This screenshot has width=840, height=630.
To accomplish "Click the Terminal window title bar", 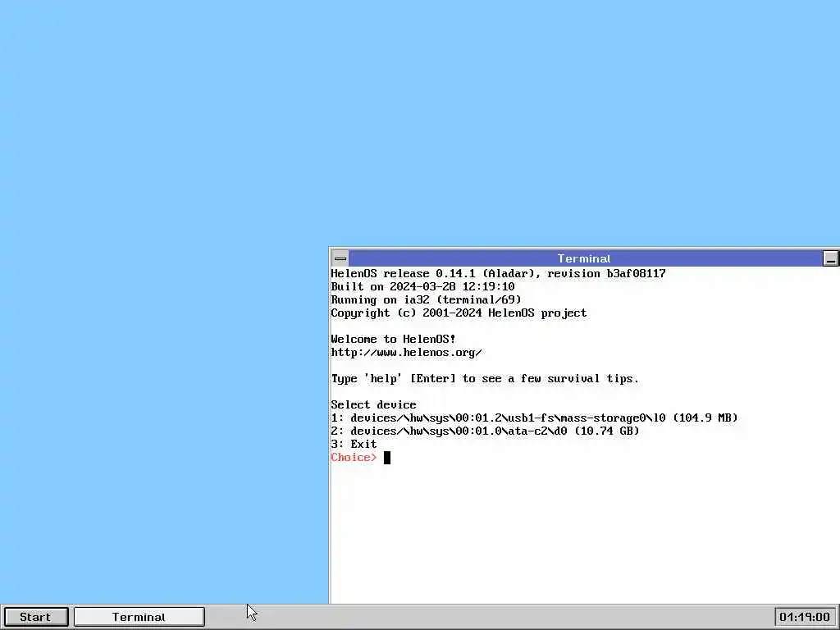I will [x=585, y=258].
